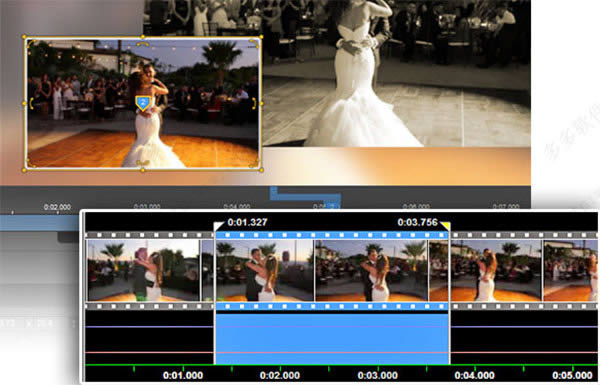Select the thumbnail just after the 0:03.756 marker
The height and width of the screenshot is (385, 600).
click(496, 270)
